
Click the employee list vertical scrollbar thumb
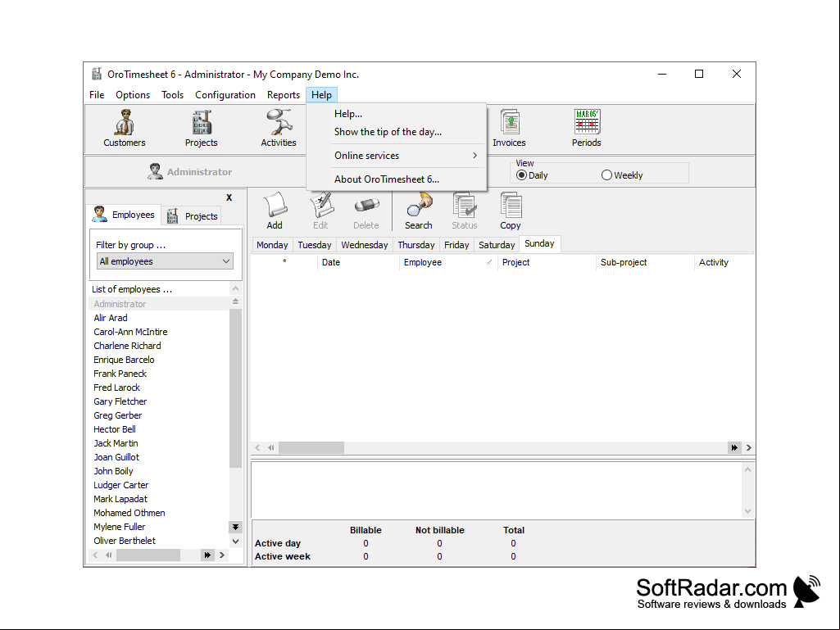coord(235,388)
